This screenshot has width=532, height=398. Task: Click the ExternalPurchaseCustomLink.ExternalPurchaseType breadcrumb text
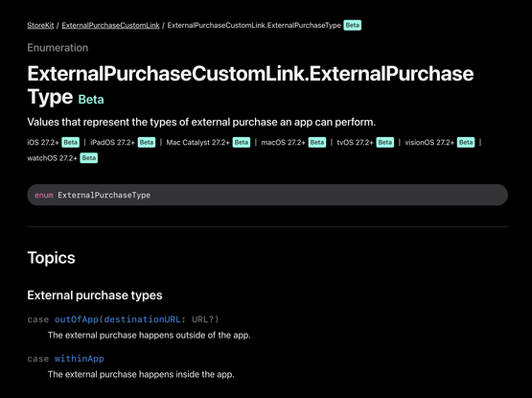point(254,26)
